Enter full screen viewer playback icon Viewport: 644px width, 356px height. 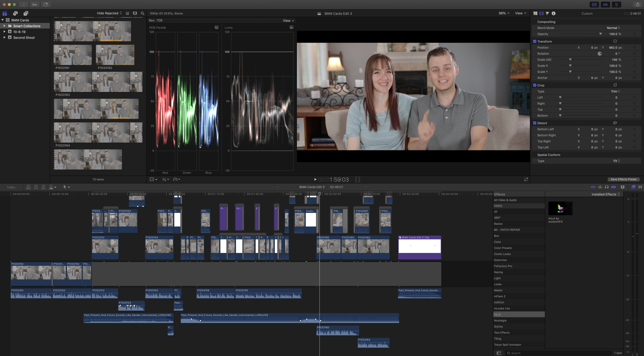pyautogui.click(x=526, y=179)
